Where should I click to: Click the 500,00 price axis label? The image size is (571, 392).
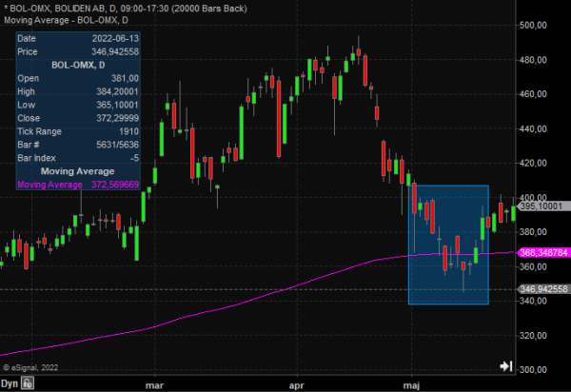pyautogui.click(x=533, y=25)
